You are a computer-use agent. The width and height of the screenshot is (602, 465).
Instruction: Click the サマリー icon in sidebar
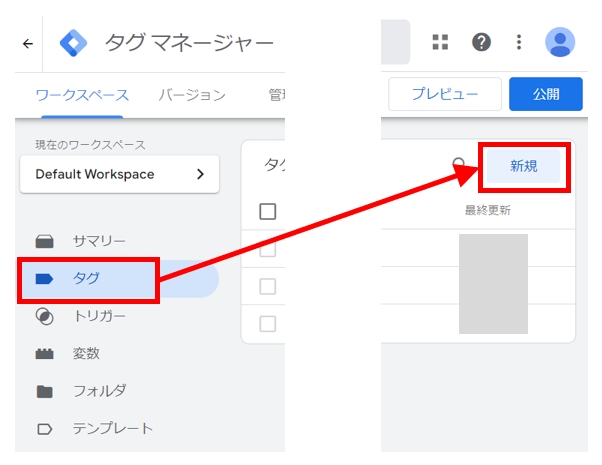coord(45,242)
